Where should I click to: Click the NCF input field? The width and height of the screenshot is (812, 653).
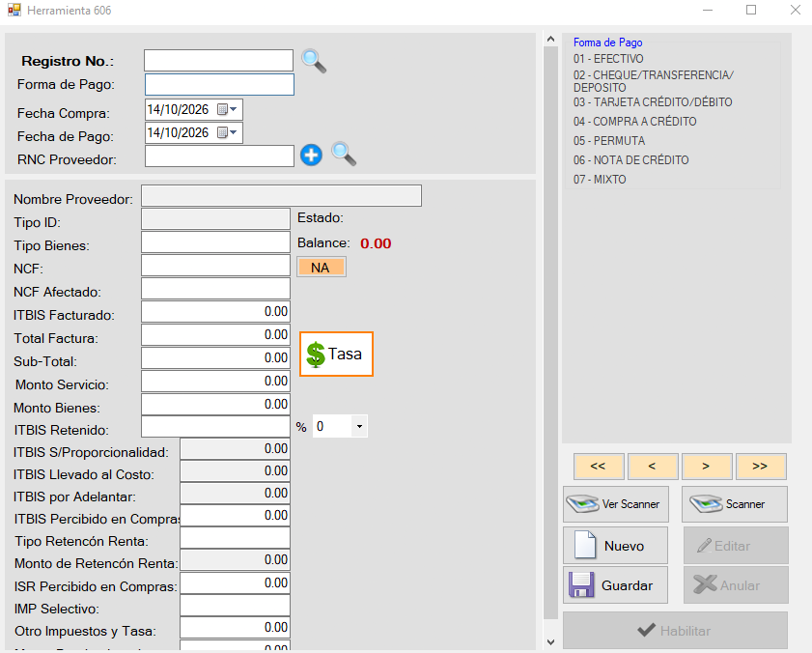pyautogui.click(x=215, y=266)
